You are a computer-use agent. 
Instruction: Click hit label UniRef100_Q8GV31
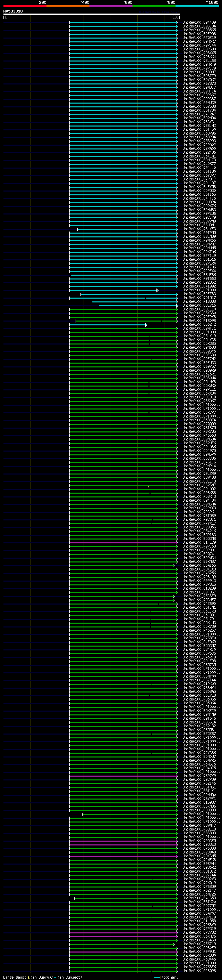[x=199, y=122]
